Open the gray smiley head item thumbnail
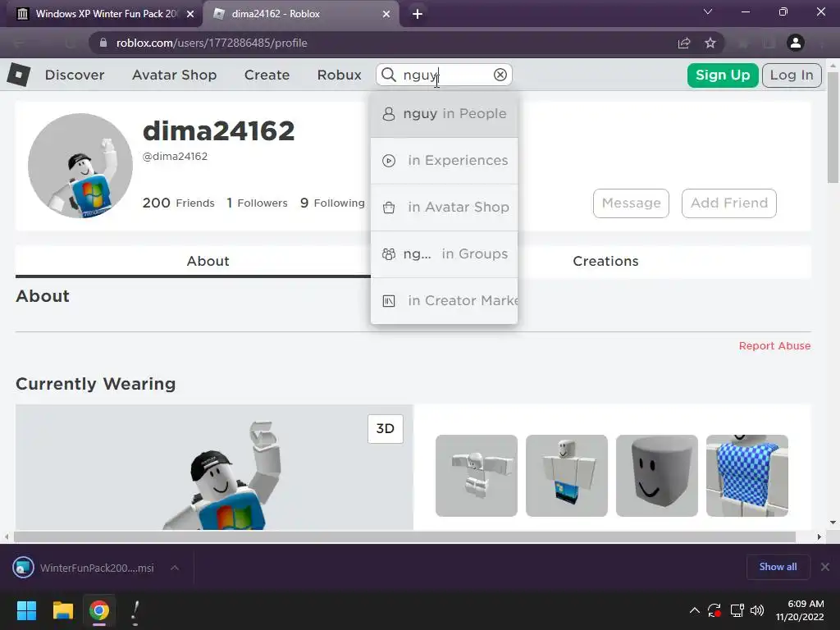Viewport: 840px width, 630px height. tap(657, 476)
